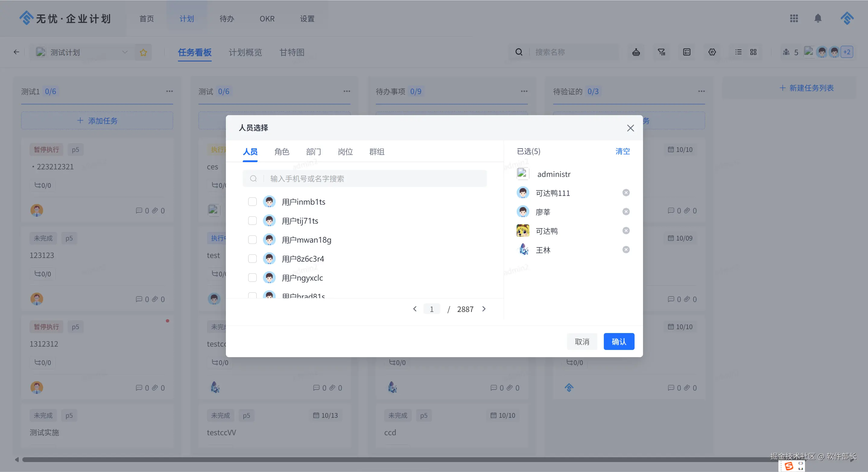Click 清空 to clear selected members
868x472 pixels.
tap(622, 152)
